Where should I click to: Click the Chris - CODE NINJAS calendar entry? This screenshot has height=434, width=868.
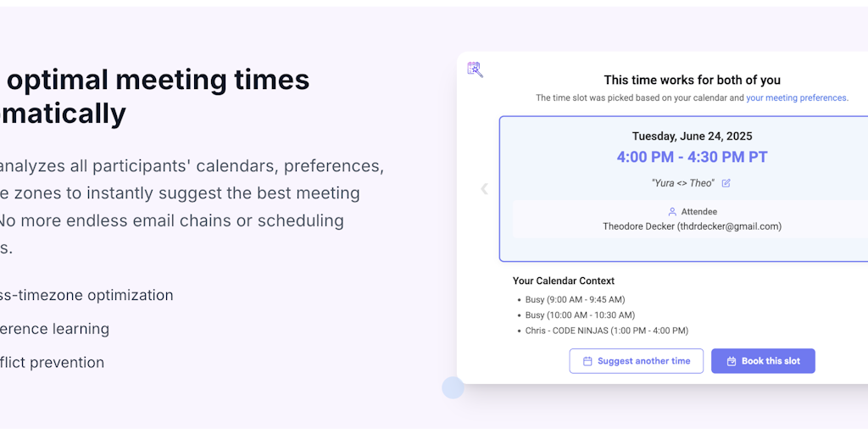[606, 331]
